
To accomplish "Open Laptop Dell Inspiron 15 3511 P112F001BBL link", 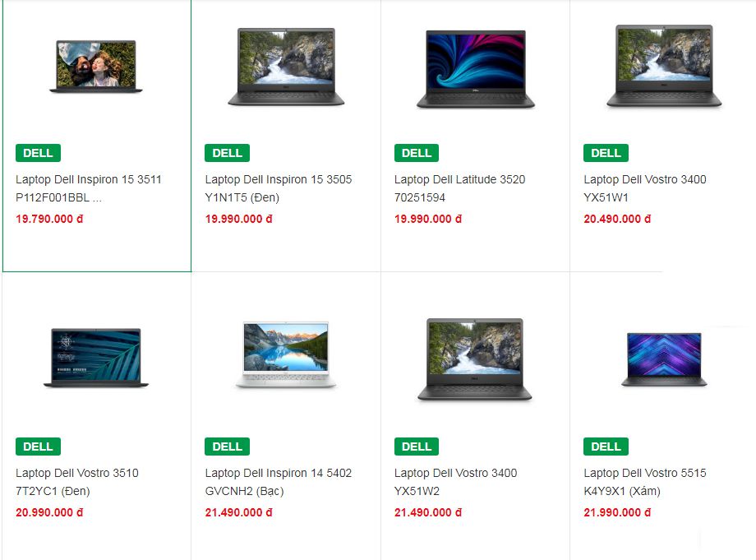I will (x=89, y=188).
